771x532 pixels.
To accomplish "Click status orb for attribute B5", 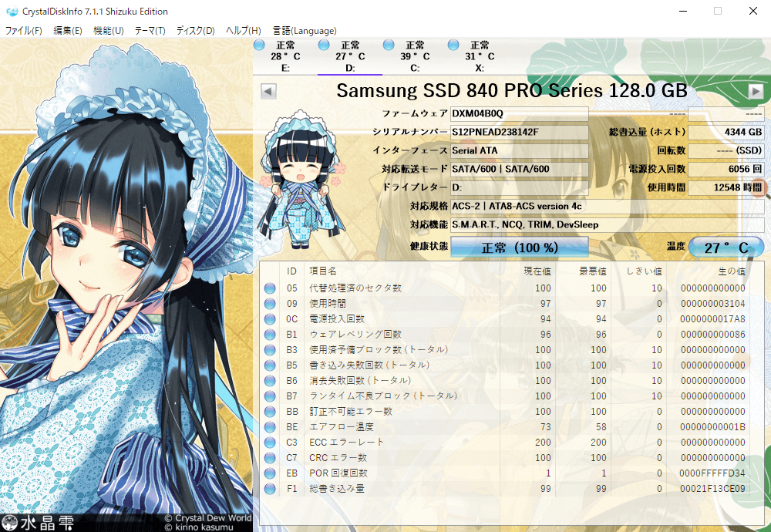I will (x=270, y=365).
